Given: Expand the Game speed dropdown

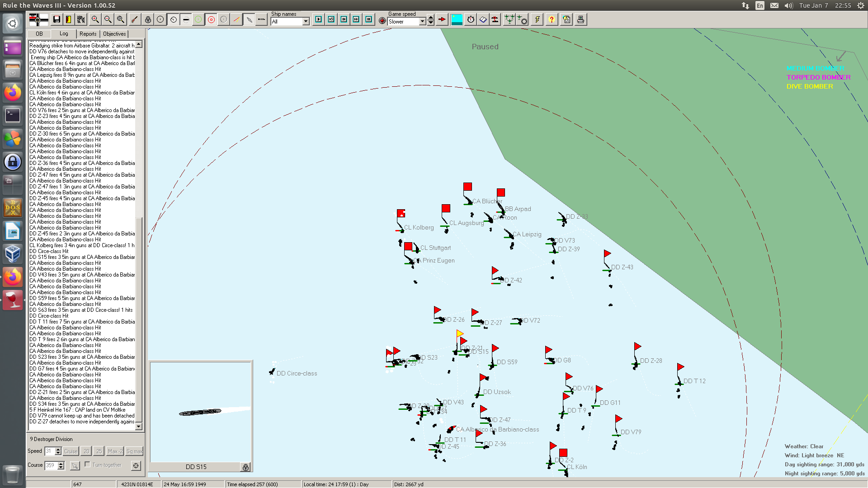Looking at the screenshot, I should pyautogui.click(x=422, y=22).
